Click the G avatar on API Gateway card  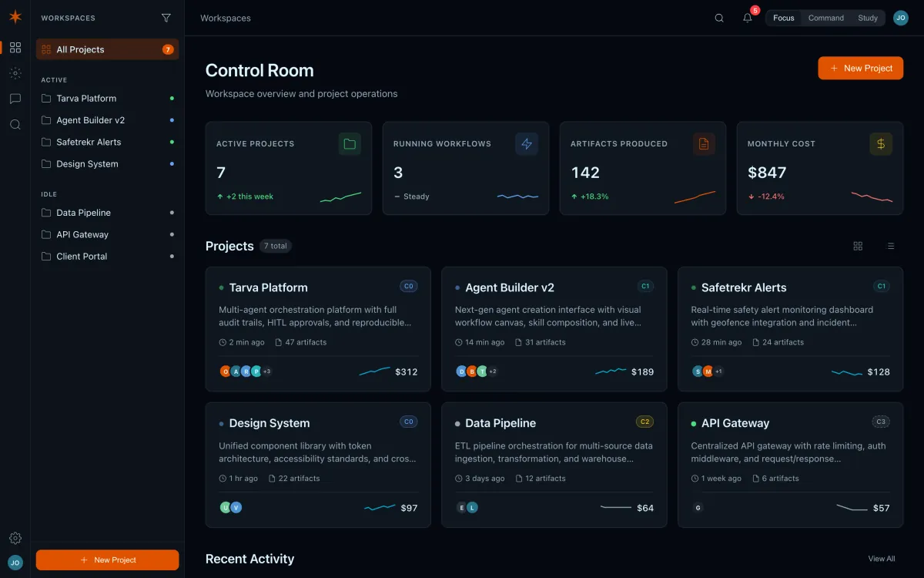[x=698, y=507]
